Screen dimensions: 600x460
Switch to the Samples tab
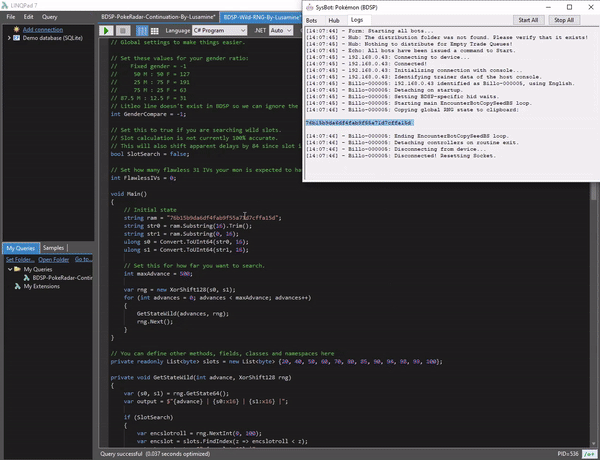pos(54,248)
